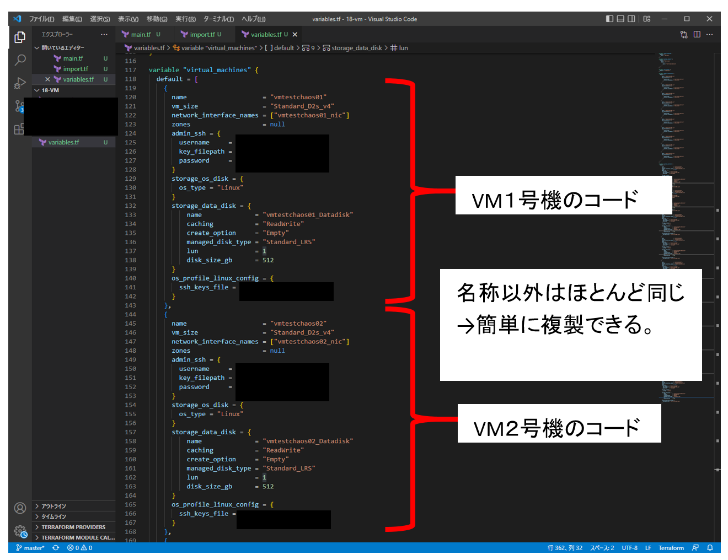Image resolution: width=728 pixels, height=560 pixels.
Task: Open the ターミナル menu
Action: (x=218, y=19)
